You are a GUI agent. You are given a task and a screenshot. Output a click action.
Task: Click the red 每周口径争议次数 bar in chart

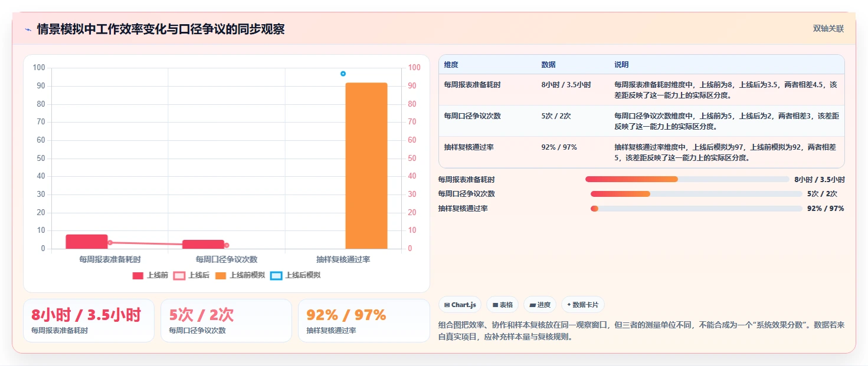204,245
